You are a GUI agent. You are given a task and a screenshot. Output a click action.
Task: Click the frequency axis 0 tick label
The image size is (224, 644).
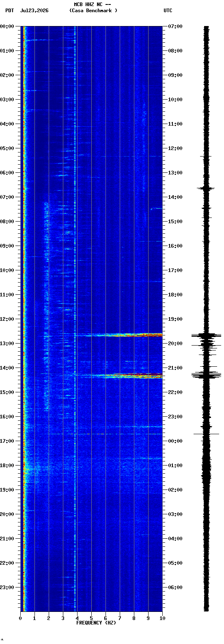coord(20,618)
